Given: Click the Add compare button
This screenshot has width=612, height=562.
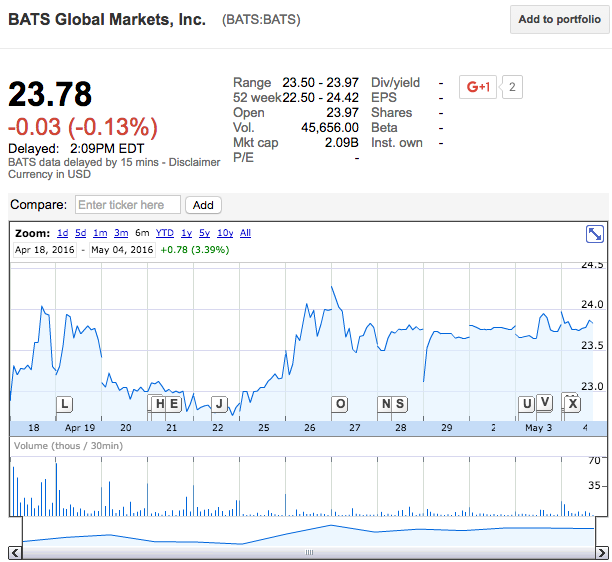Looking at the screenshot, I should tap(203, 205).
